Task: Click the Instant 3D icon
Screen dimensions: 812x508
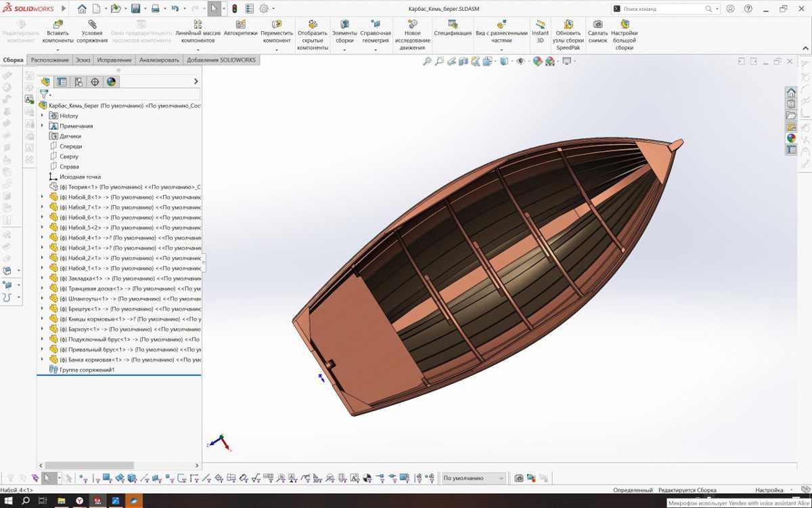Action: click(x=540, y=24)
